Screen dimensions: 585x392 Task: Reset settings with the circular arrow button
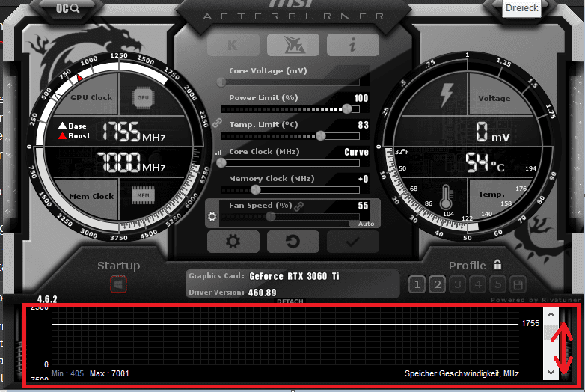click(x=292, y=242)
